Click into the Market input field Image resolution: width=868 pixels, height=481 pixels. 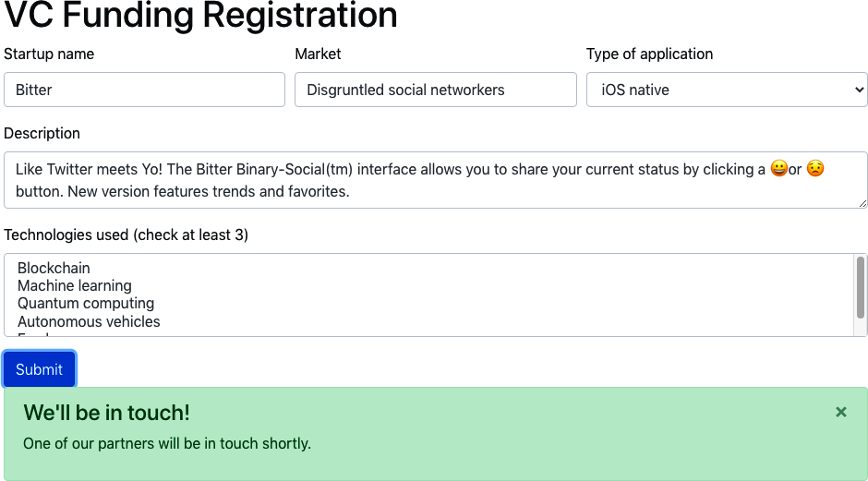[x=435, y=90]
